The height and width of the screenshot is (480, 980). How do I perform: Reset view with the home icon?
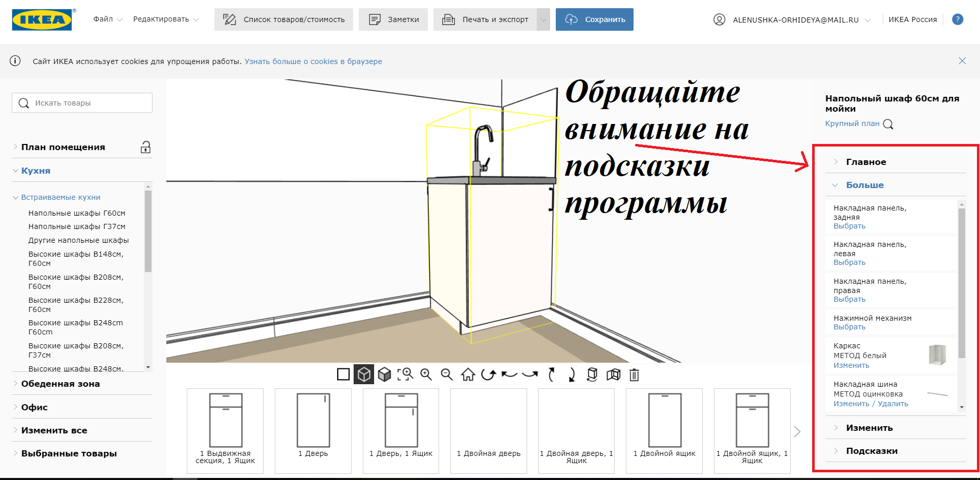tap(468, 374)
